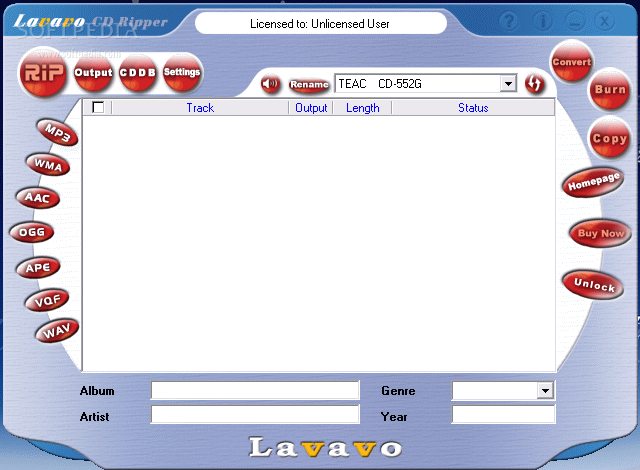
Task: Close the Lavavo CD Ripper window
Action: click(605, 21)
